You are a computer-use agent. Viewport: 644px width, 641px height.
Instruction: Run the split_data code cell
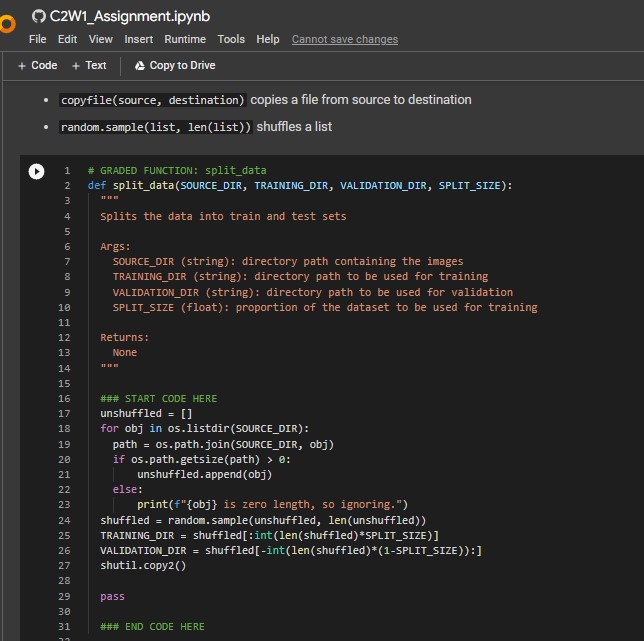37,171
